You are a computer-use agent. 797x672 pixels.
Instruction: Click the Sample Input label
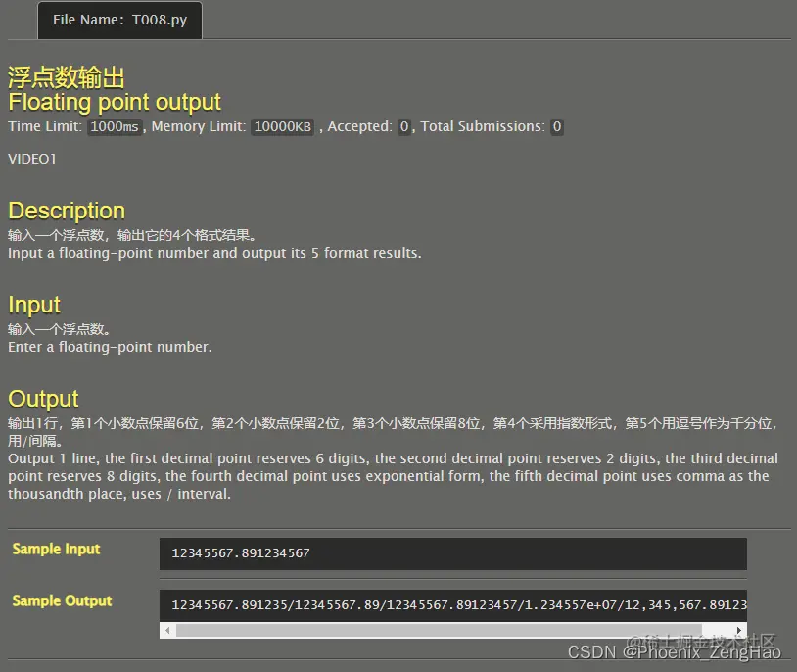(56, 549)
